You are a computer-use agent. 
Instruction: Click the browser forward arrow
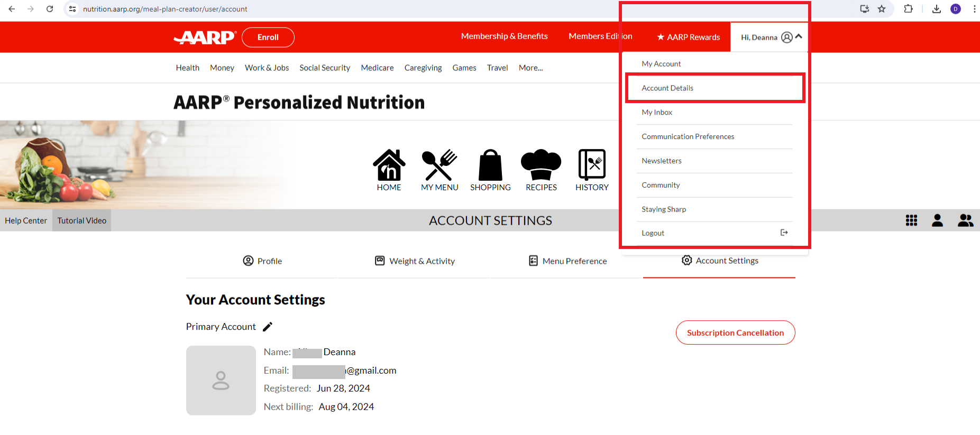coord(31,9)
